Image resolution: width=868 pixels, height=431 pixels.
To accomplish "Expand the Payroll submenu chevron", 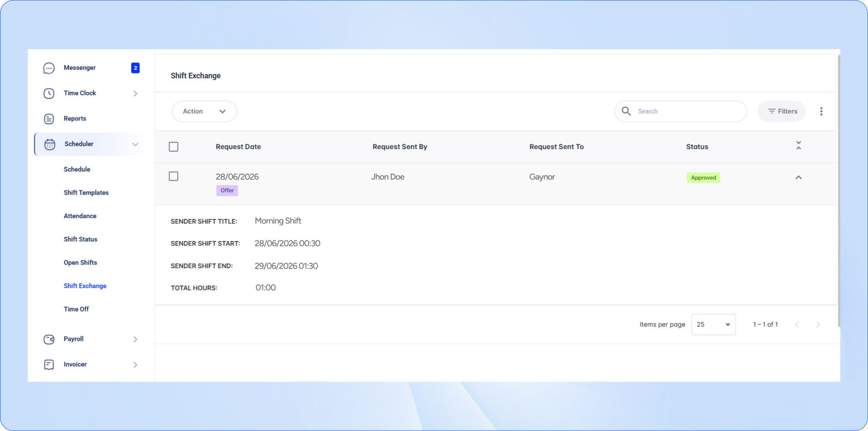I will (x=135, y=339).
